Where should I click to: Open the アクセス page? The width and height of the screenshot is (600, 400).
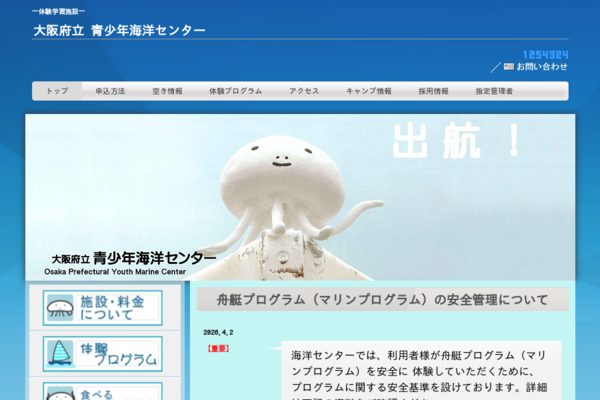pos(304,91)
